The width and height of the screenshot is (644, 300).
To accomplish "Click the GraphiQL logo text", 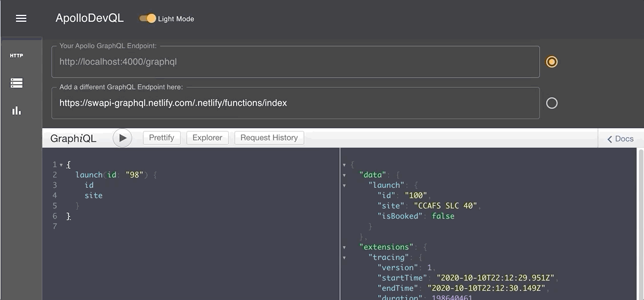I will (x=73, y=139).
